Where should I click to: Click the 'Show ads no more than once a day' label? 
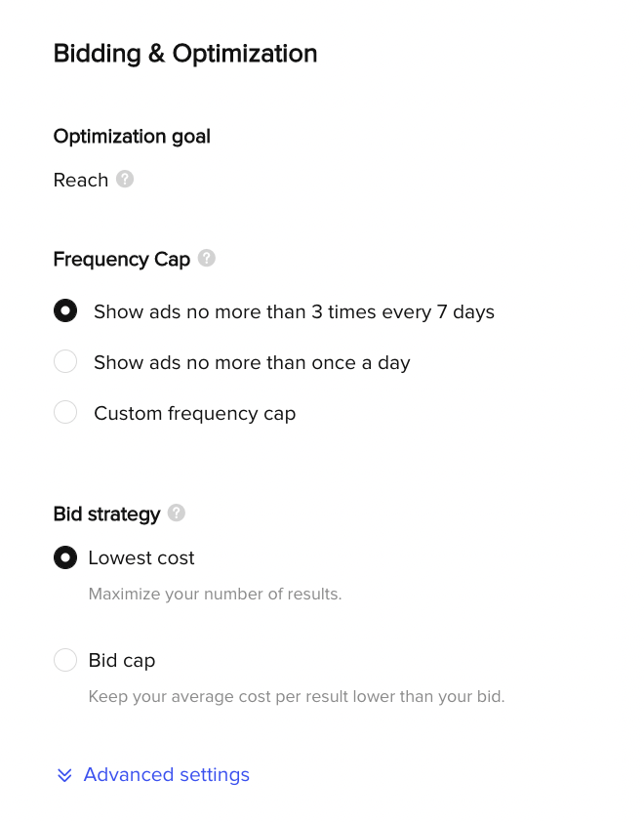[252, 363]
